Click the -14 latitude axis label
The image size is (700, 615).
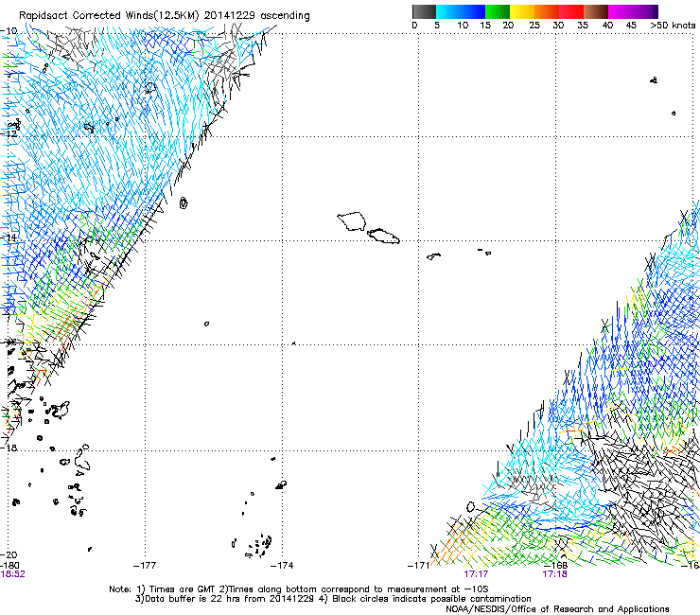tap(9, 237)
